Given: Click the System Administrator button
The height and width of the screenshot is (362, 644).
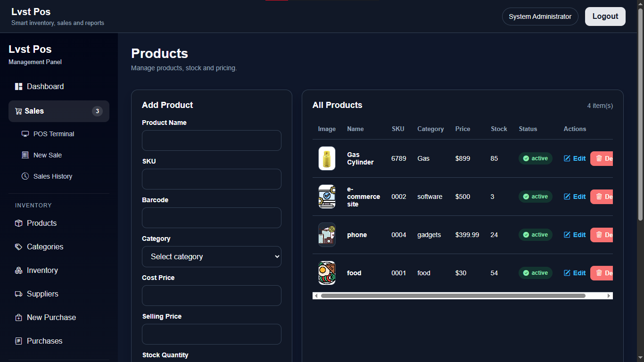Looking at the screenshot, I should point(540,16).
